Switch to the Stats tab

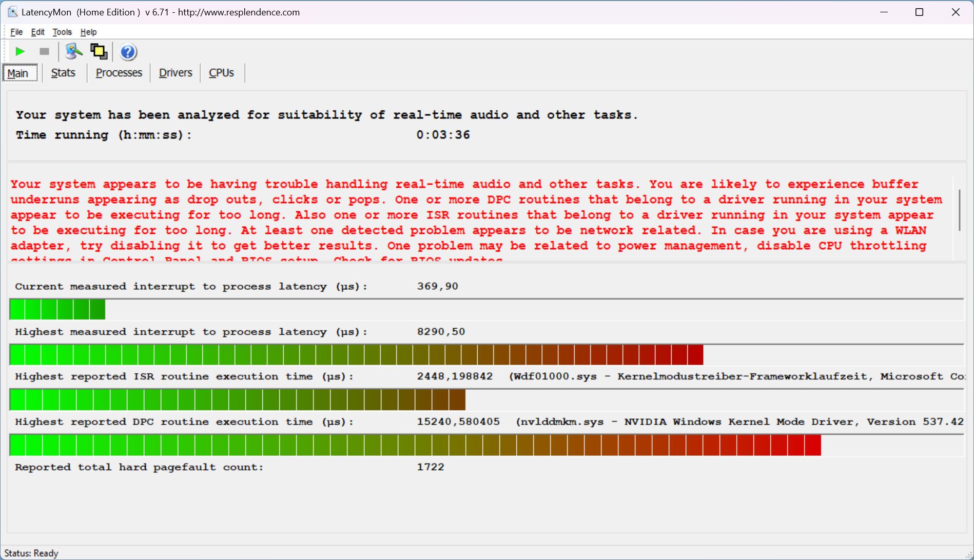click(63, 73)
